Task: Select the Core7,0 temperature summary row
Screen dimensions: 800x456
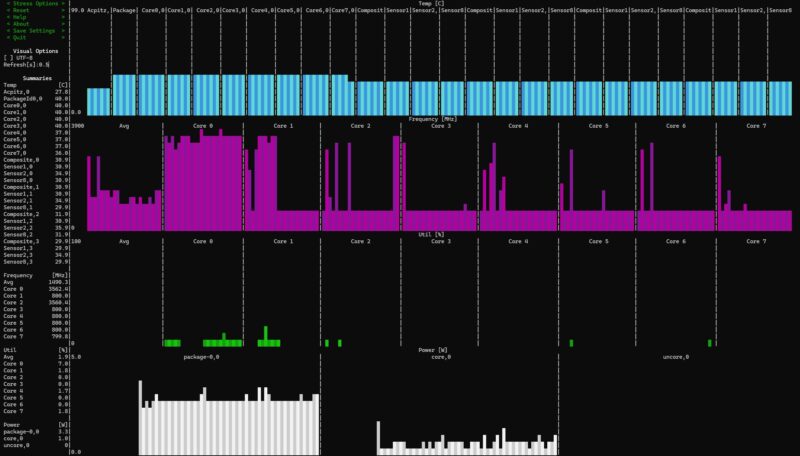Action: pos(36,153)
